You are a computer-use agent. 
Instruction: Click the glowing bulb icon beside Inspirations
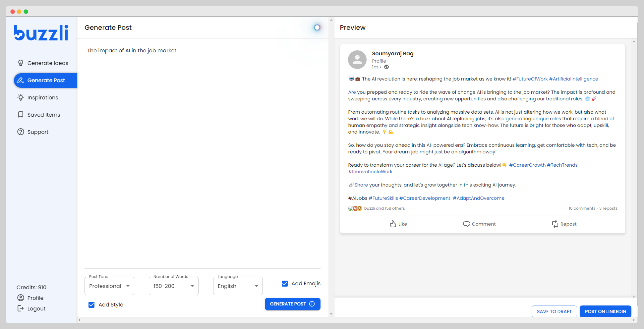(21, 97)
